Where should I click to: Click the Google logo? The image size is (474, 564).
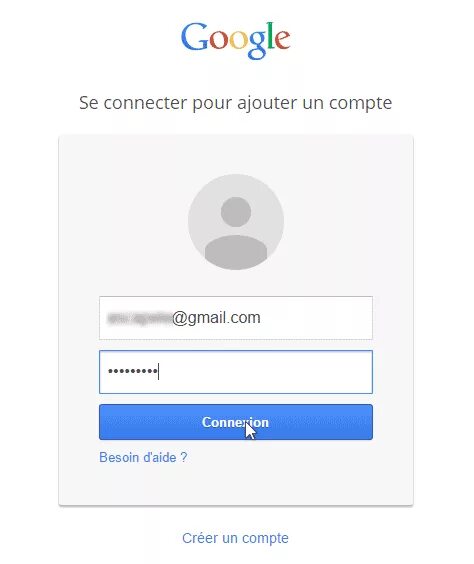point(236,40)
